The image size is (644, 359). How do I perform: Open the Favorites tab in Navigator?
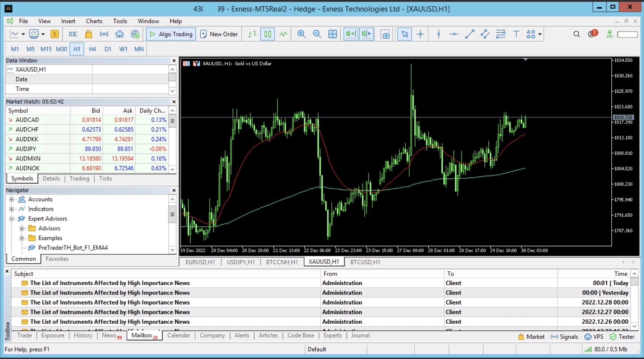pos(57,259)
